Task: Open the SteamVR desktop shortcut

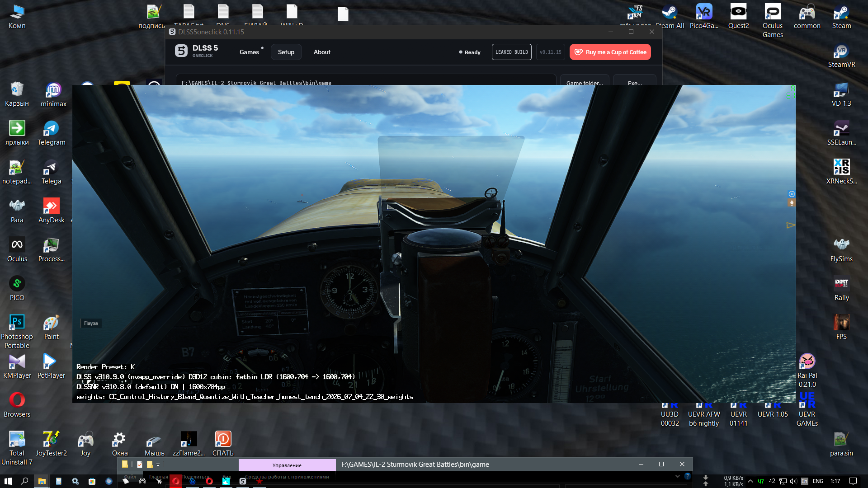Action: coord(841,56)
